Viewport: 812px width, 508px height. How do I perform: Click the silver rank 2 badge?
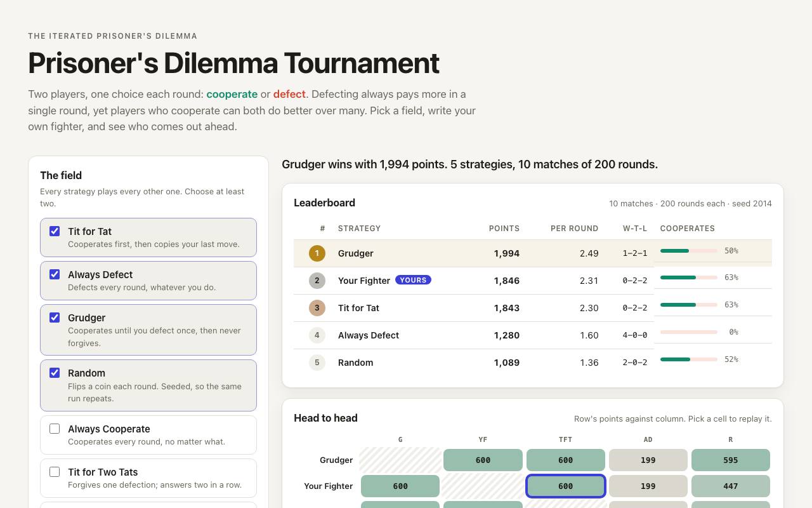317,281
